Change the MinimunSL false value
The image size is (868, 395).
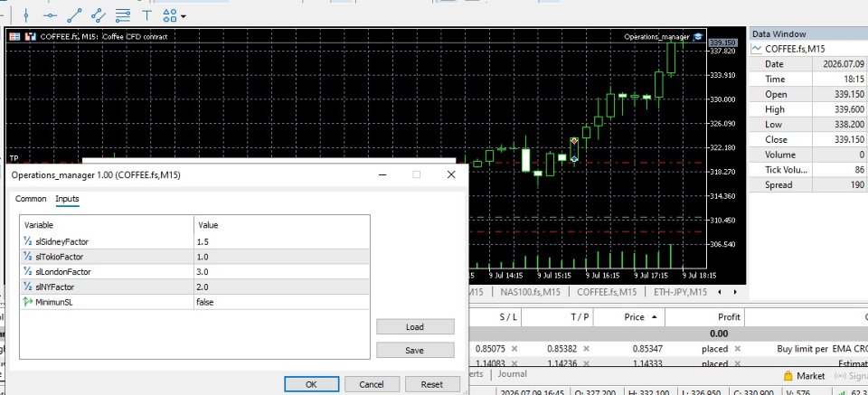[x=282, y=302]
